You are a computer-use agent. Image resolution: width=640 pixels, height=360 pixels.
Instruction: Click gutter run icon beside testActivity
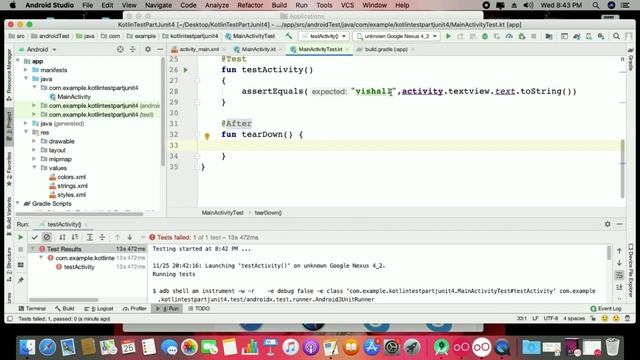(186, 70)
